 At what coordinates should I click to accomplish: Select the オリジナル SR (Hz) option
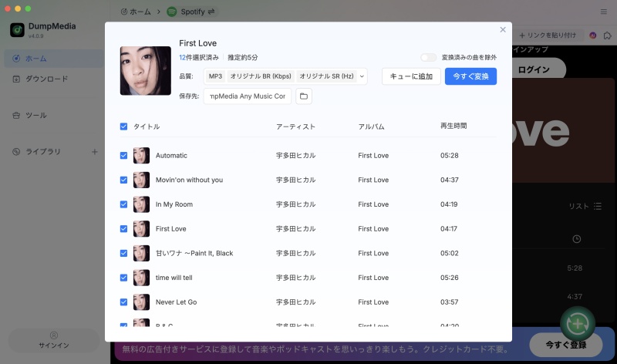(326, 76)
